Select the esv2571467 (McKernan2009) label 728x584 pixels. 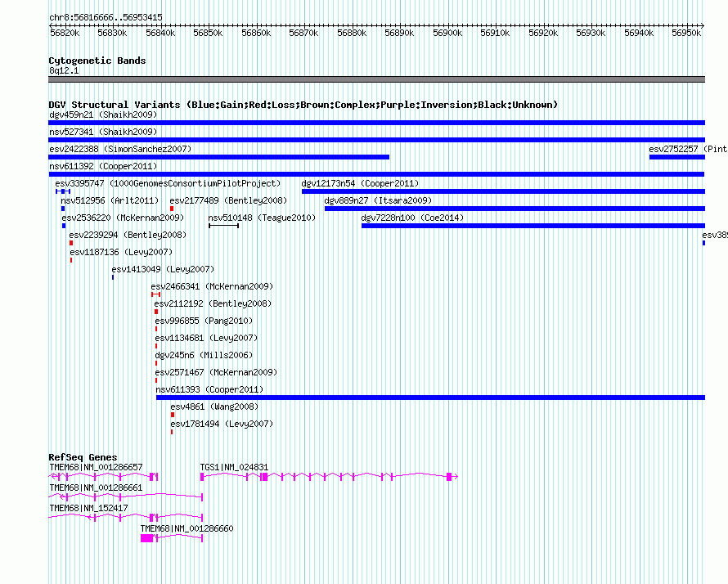pos(216,372)
